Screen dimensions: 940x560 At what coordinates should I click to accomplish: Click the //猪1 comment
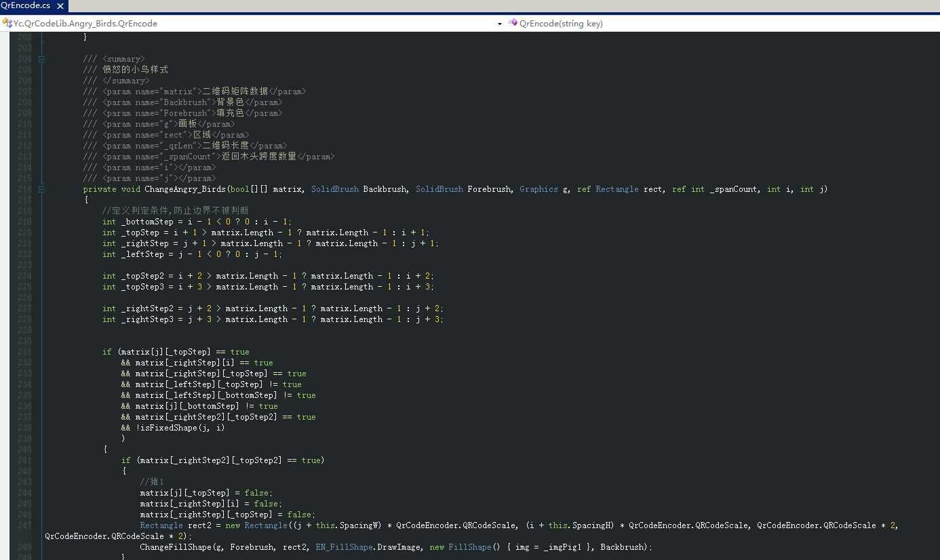[x=152, y=482]
